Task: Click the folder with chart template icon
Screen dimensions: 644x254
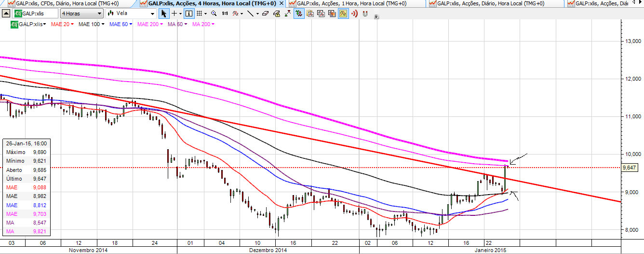Action: [310, 14]
